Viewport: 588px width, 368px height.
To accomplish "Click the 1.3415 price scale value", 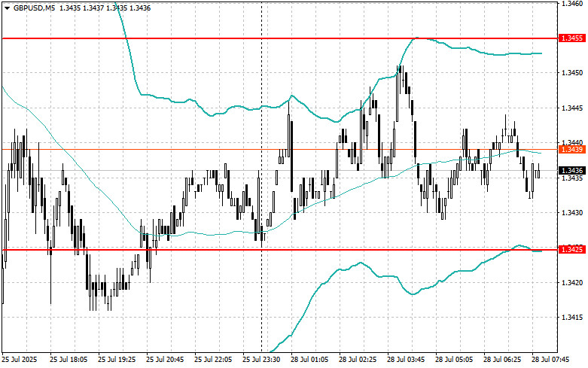I will 572,318.
